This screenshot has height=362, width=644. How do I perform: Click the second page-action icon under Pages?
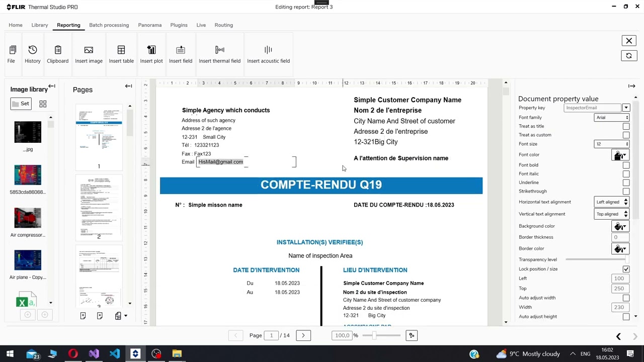pos(100,316)
